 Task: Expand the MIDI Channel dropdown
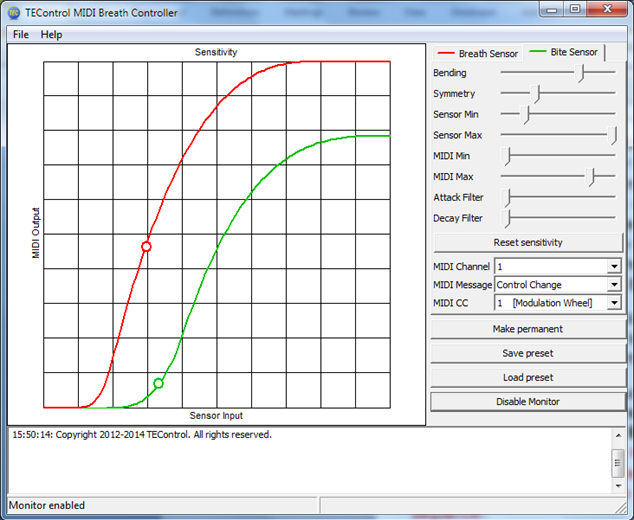[x=614, y=266]
